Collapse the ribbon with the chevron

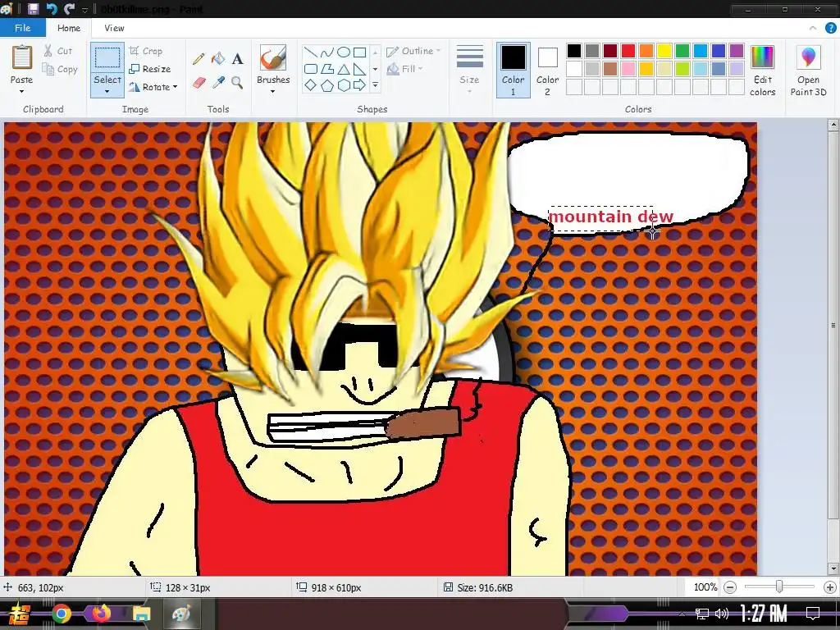click(x=813, y=28)
